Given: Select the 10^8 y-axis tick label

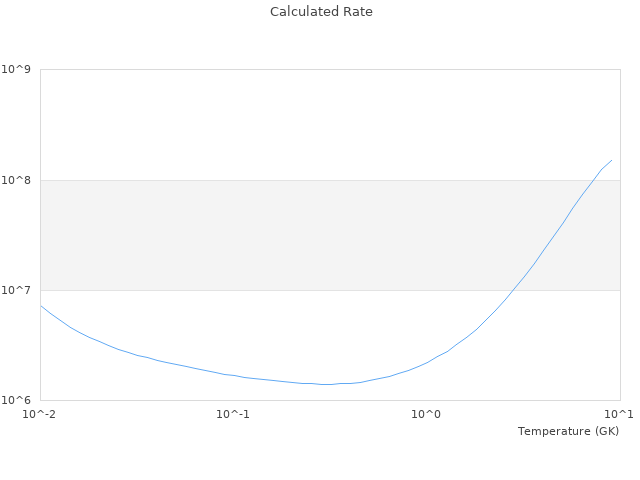Looking at the screenshot, I should click(17, 180).
